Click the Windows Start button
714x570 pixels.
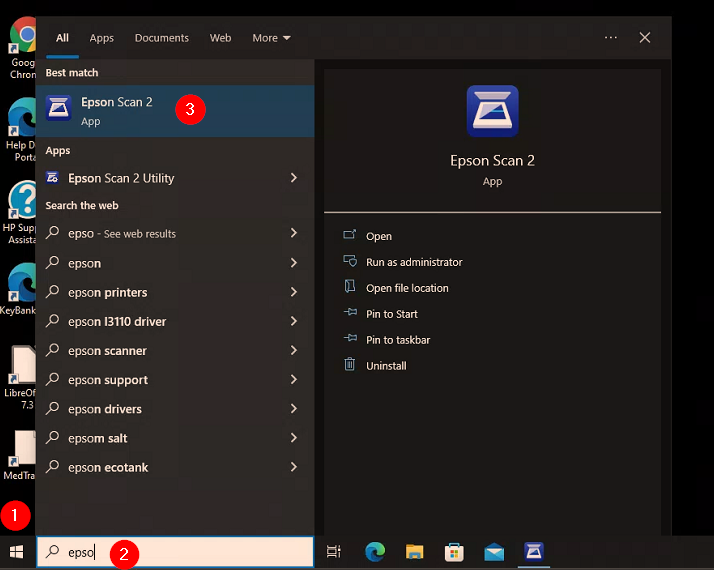[x=16, y=551]
